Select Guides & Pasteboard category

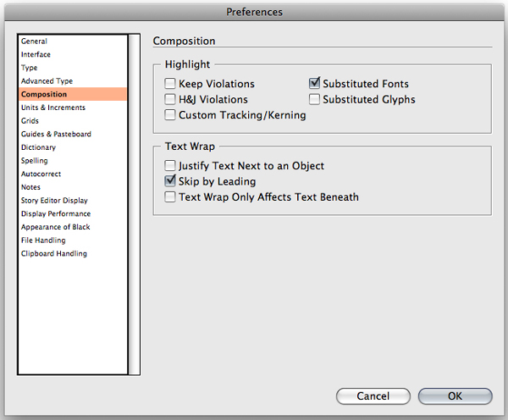click(73, 134)
